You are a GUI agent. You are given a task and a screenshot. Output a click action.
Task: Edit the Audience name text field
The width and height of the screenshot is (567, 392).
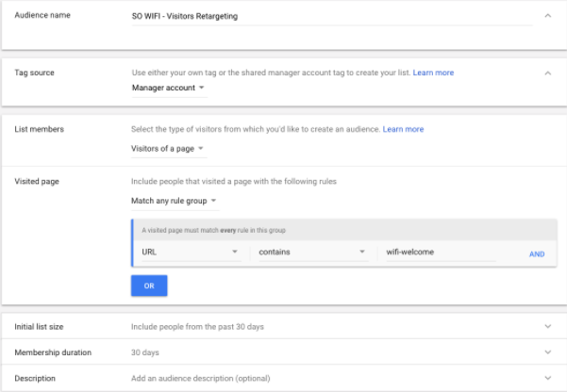tap(331, 16)
